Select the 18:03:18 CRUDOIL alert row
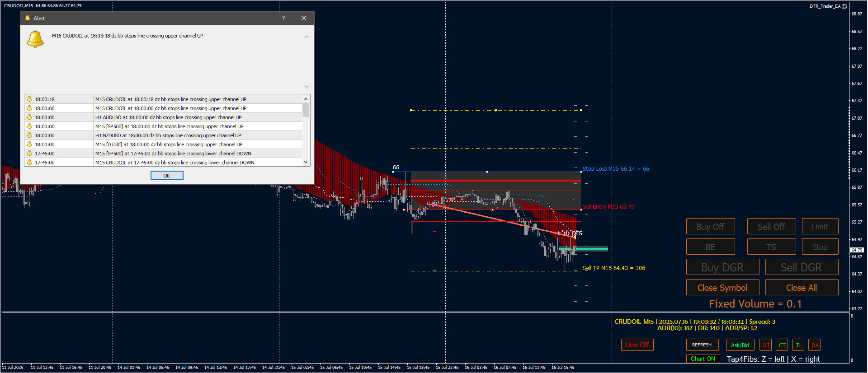Screen dimensions: 868x373 [x=163, y=99]
